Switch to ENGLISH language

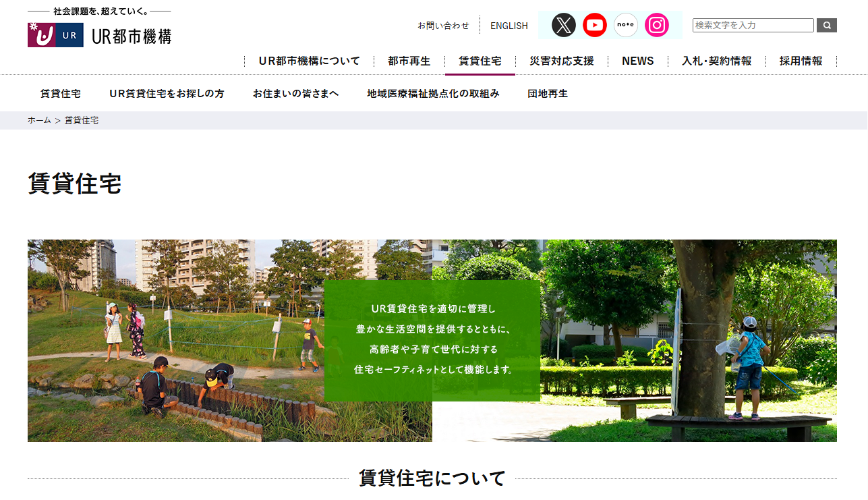point(509,26)
